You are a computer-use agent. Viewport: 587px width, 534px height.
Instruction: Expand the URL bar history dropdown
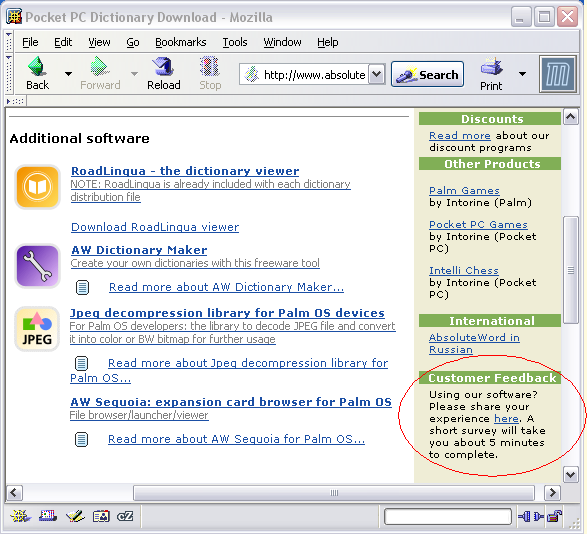[x=377, y=74]
